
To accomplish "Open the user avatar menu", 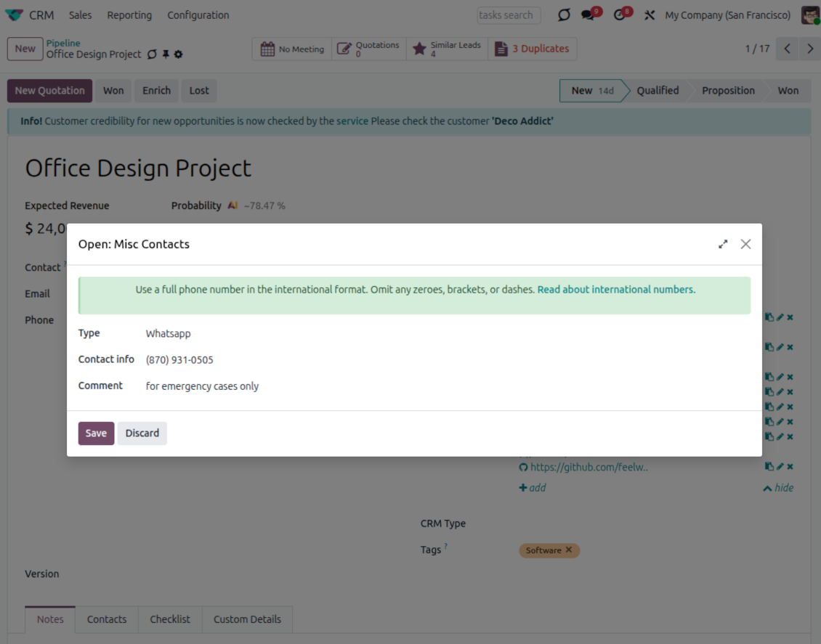I will click(810, 15).
